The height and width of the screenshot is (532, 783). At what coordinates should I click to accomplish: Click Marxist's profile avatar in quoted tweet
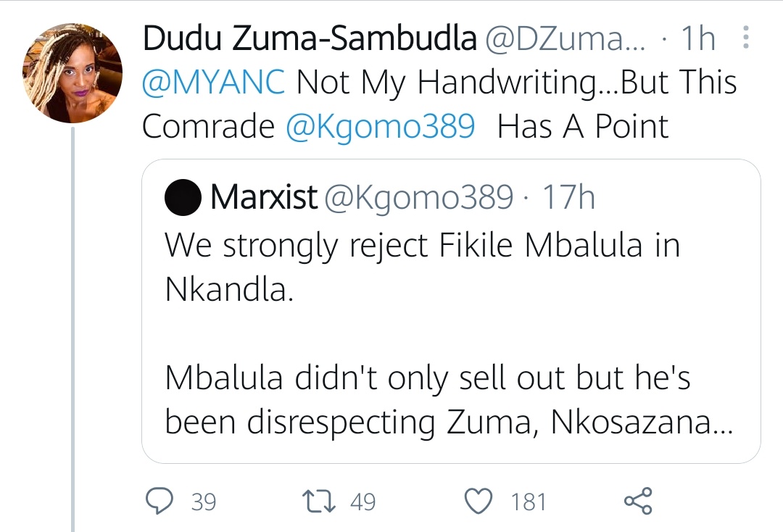pyautogui.click(x=182, y=196)
